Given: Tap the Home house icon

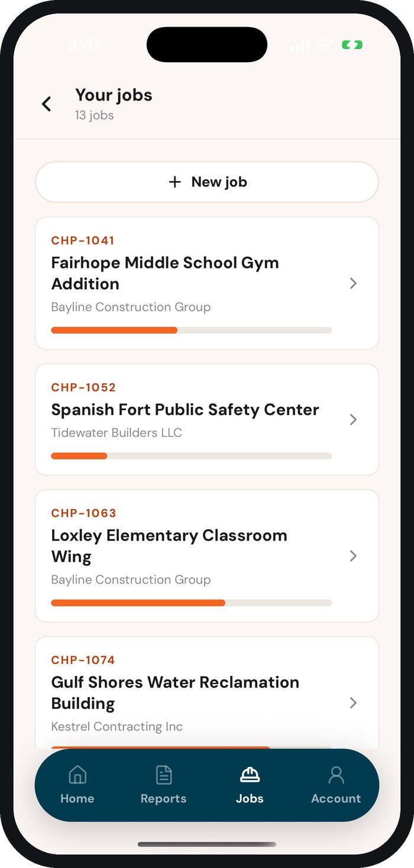Looking at the screenshot, I should 77,775.
